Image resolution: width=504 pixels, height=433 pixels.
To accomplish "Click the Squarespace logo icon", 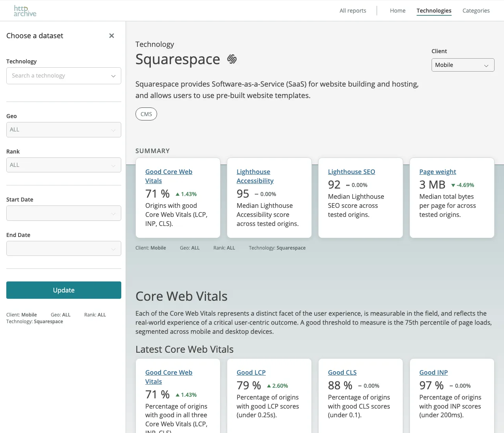I will point(232,59).
